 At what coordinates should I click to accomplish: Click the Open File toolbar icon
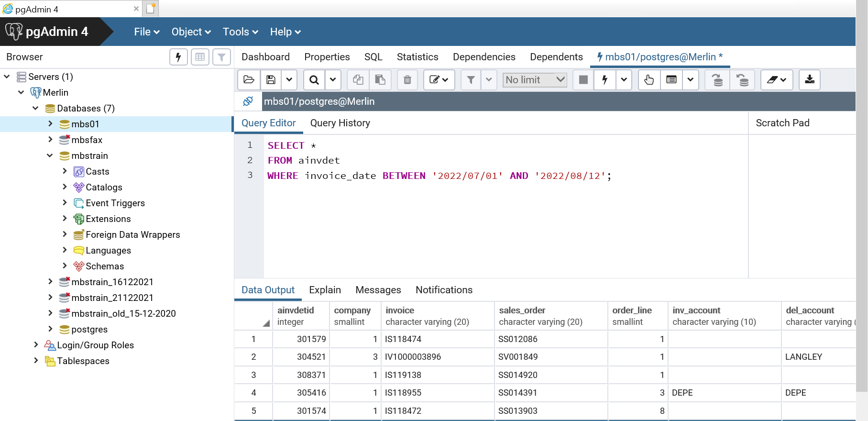[249, 80]
